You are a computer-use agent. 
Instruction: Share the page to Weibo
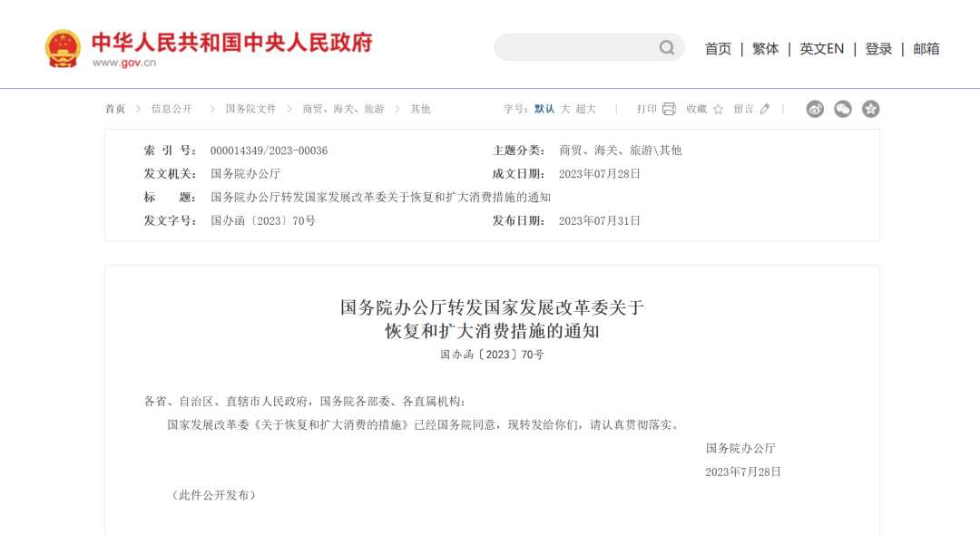point(815,109)
